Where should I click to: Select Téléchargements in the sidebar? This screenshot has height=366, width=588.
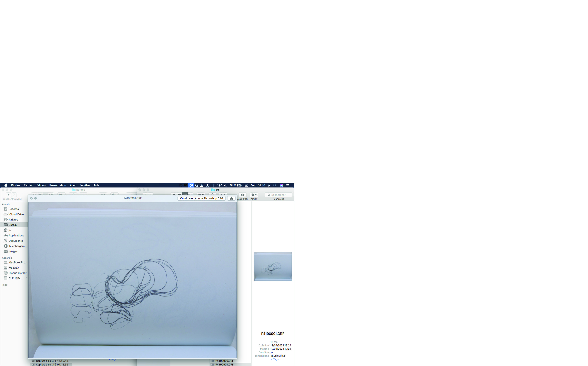pyautogui.click(x=17, y=246)
